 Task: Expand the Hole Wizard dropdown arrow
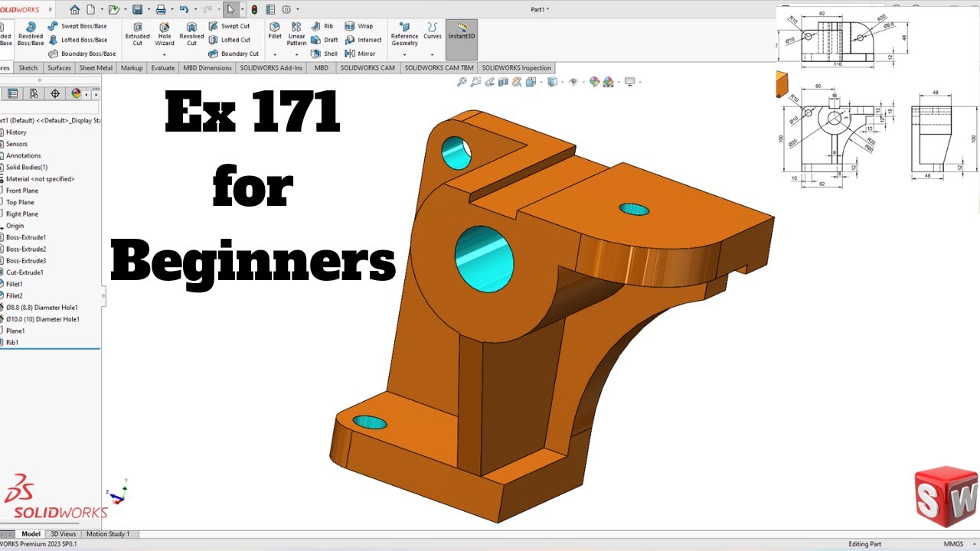point(165,54)
